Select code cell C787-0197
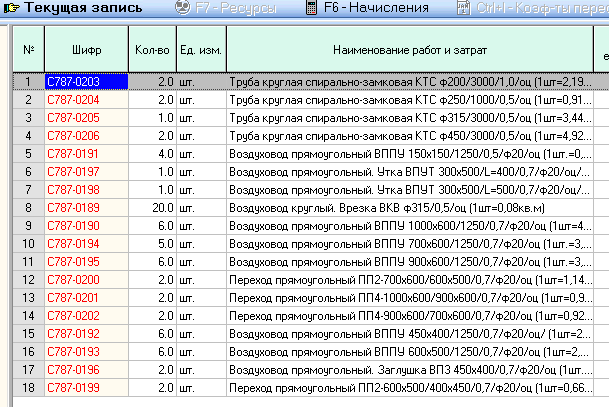 click(87, 172)
